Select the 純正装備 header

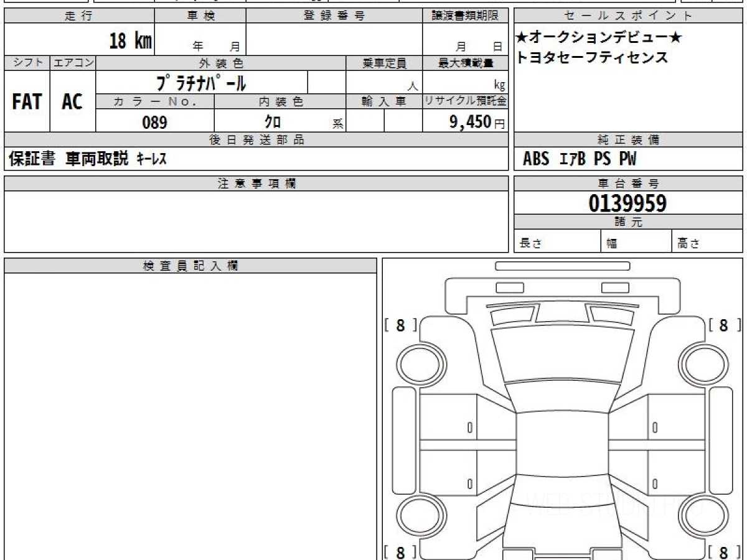(628, 140)
